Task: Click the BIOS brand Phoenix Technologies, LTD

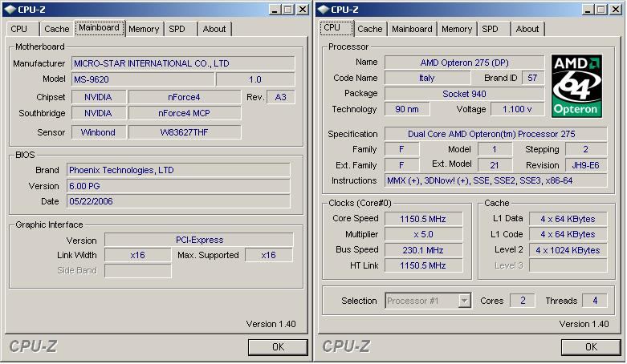Action: click(x=178, y=170)
